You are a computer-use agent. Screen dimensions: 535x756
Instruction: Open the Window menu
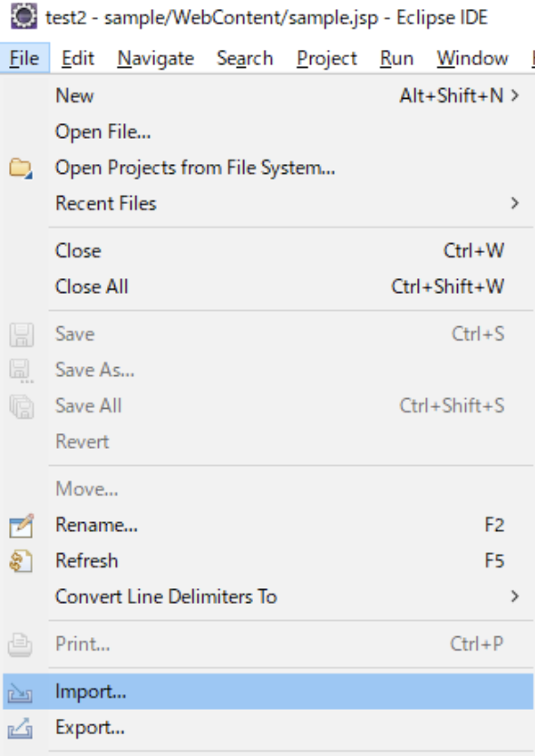pos(472,58)
